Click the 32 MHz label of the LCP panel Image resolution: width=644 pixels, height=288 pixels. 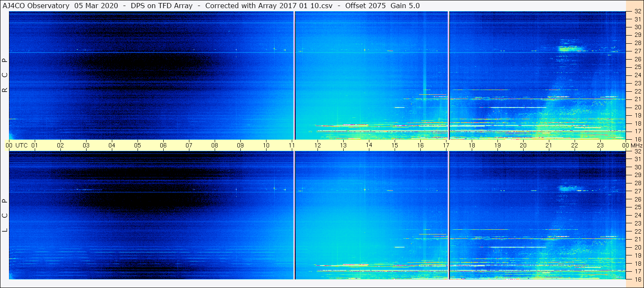pyautogui.click(x=638, y=151)
